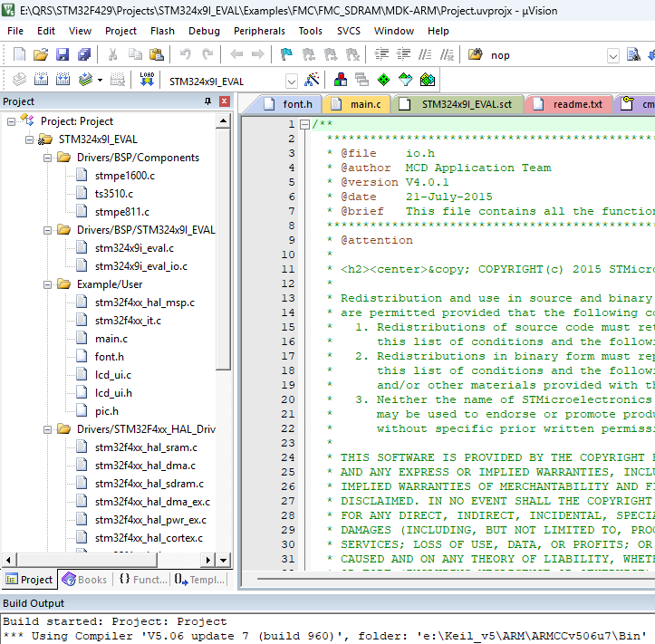Click the Indent selected lines icon
This screenshot has width=655, height=644.
click(x=381, y=54)
